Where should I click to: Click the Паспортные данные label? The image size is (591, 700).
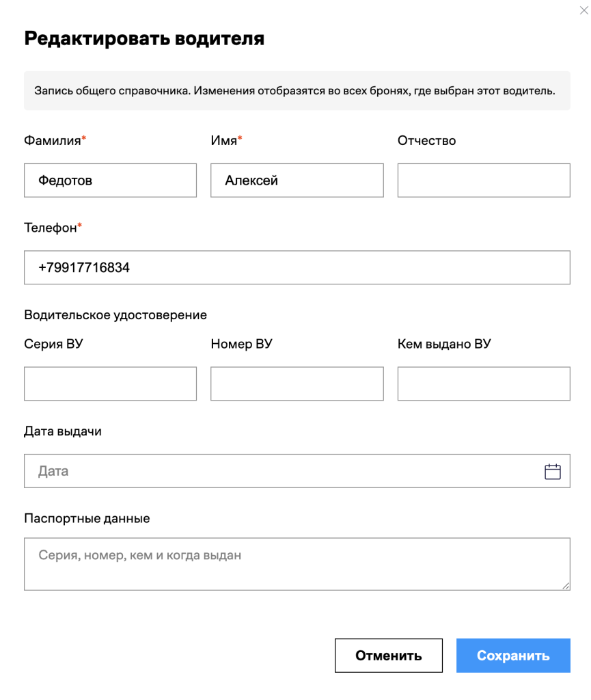click(87, 518)
